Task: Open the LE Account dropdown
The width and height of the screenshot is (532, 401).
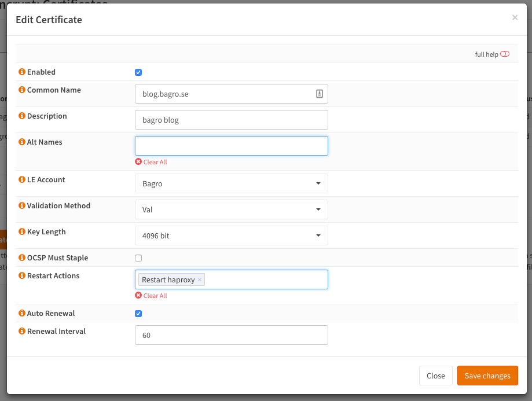Action: click(x=231, y=183)
